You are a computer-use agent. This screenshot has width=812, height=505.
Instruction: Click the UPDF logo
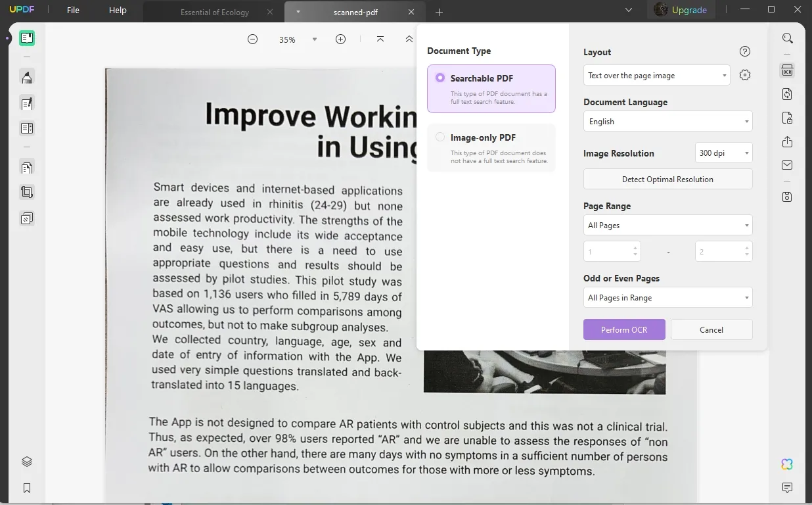[22, 11]
